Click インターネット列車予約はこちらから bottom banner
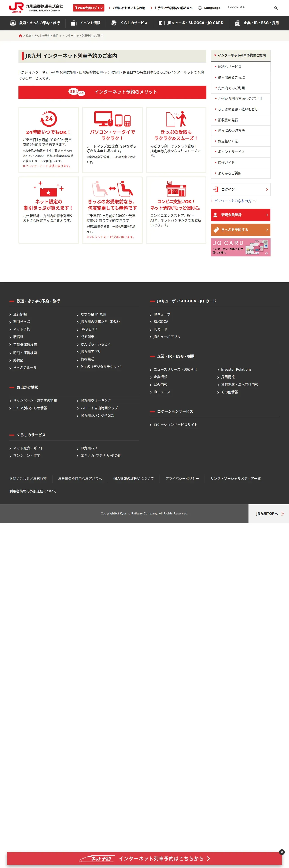Image resolution: width=289 pixels, height=868 pixels. pos(144,859)
